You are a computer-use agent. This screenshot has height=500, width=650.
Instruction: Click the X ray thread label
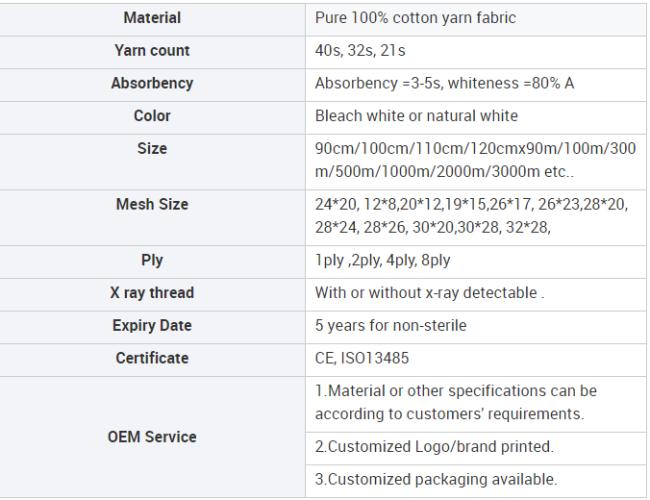coord(152,293)
